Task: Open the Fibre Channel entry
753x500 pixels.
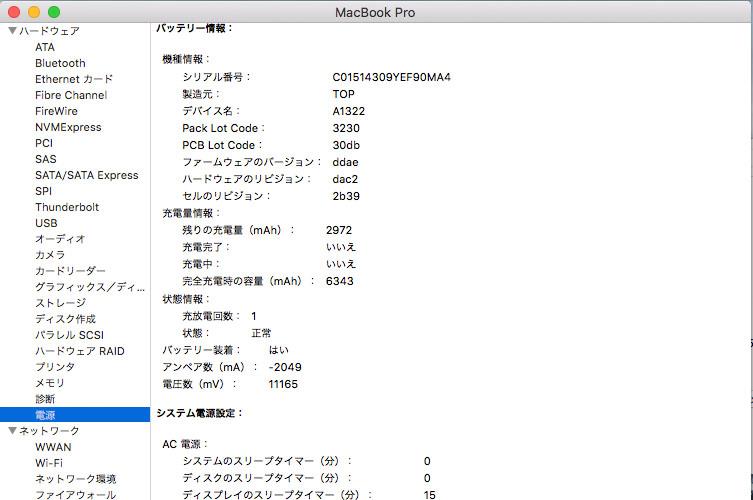Action: click(x=71, y=95)
